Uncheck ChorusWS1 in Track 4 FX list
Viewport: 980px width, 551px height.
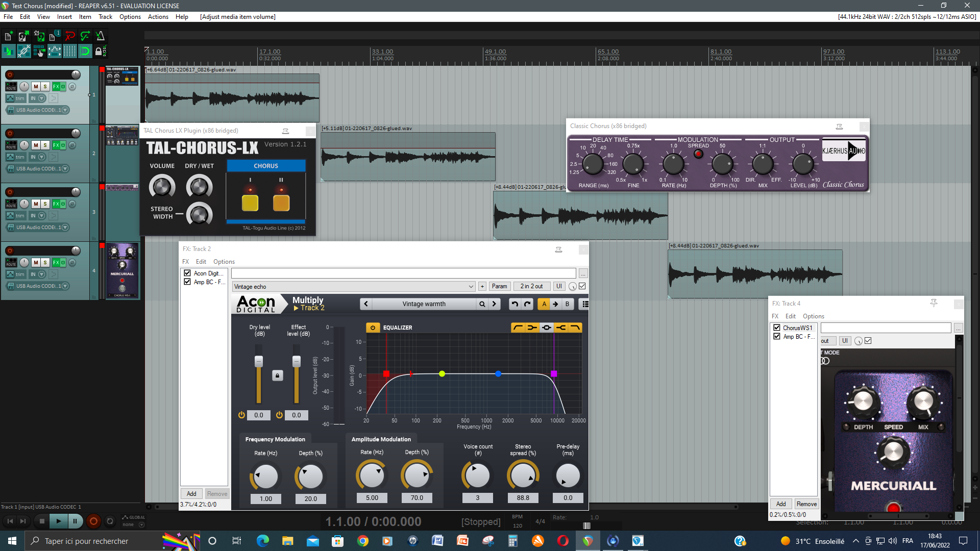tap(777, 328)
